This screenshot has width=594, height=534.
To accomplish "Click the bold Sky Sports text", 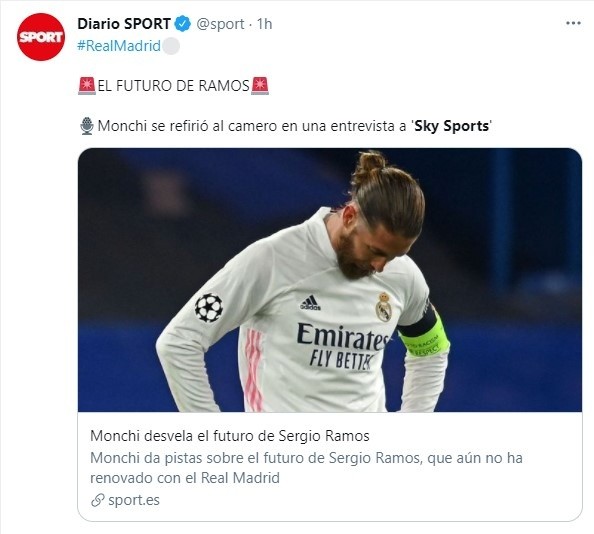I will coord(452,126).
